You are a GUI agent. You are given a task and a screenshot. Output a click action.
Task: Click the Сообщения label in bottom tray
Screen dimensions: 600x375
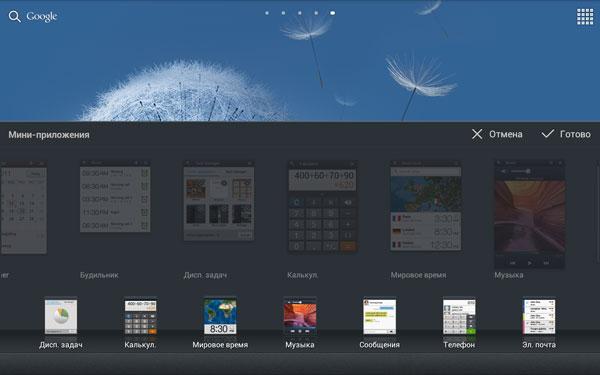[x=380, y=345]
